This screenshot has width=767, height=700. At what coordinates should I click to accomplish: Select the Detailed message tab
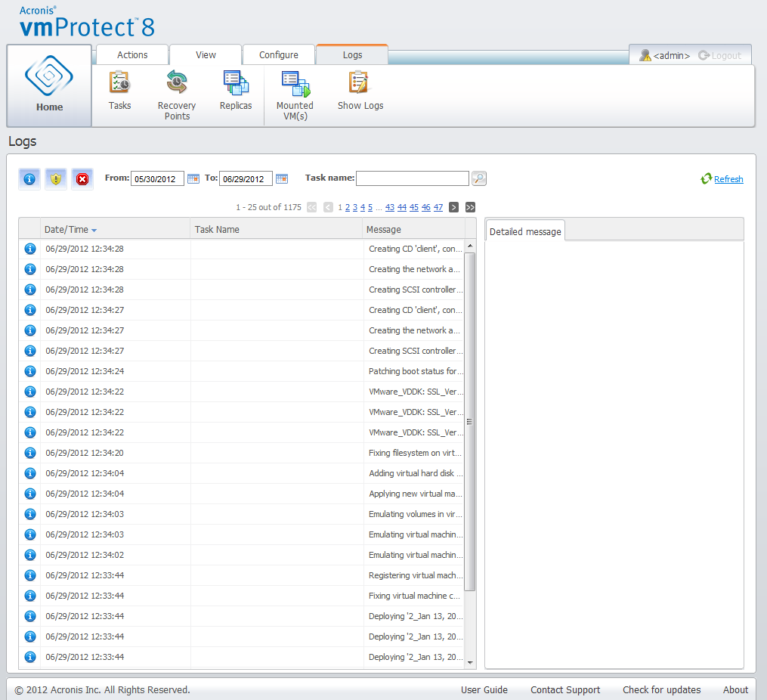525,231
